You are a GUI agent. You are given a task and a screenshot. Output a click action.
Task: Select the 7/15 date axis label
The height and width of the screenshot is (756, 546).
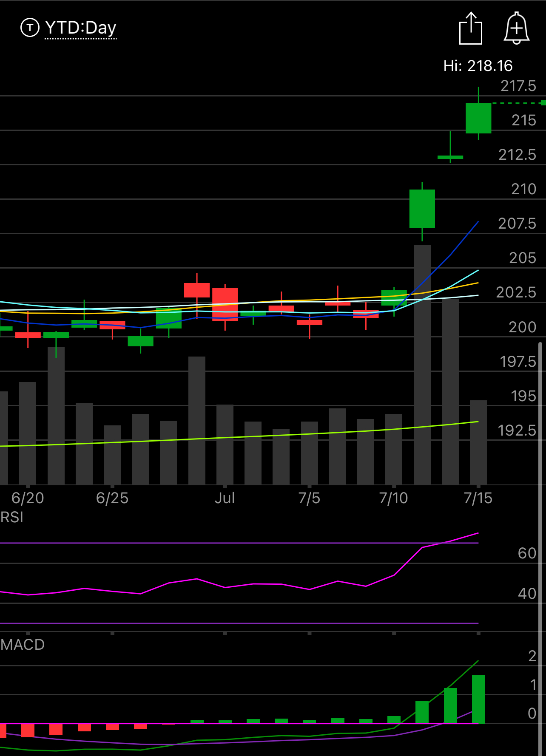pyautogui.click(x=478, y=498)
